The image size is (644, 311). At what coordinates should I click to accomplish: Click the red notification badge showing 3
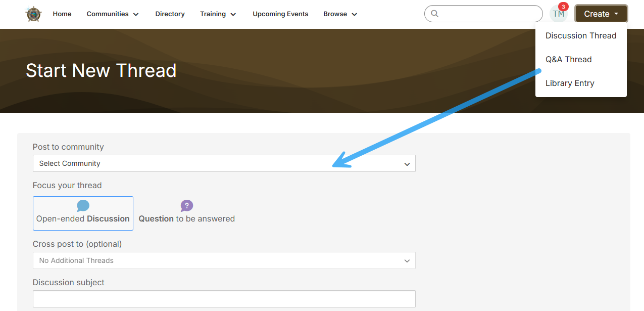point(563,6)
